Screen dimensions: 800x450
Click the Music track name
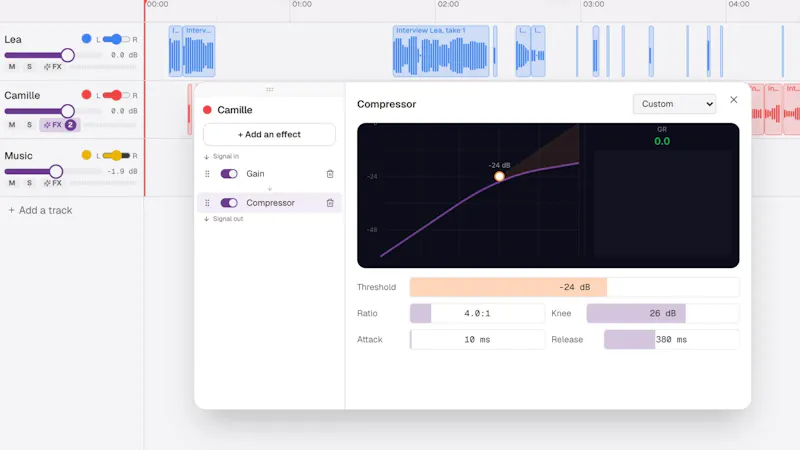tap(18, 156)
